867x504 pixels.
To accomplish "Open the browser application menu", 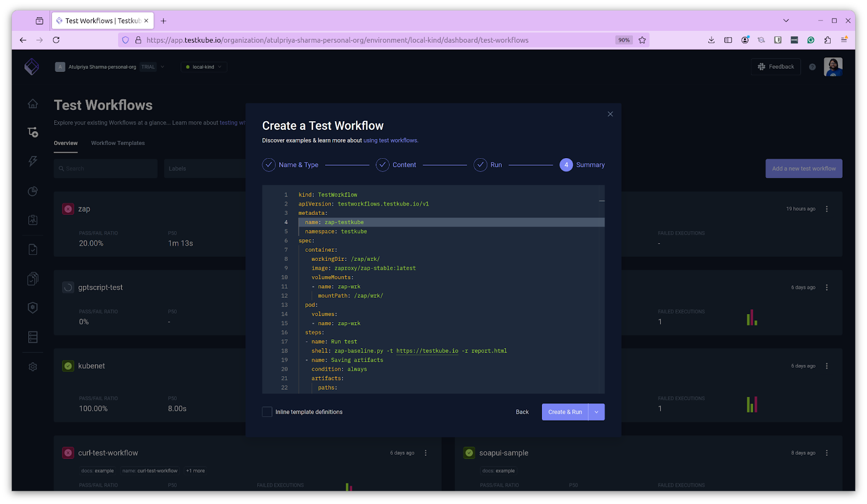I will (844, 40).
